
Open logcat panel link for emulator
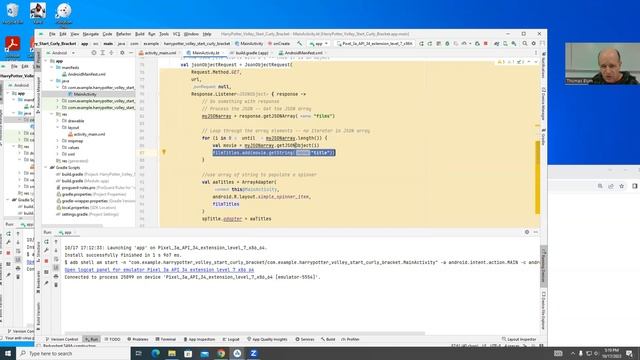coord(159,270)
